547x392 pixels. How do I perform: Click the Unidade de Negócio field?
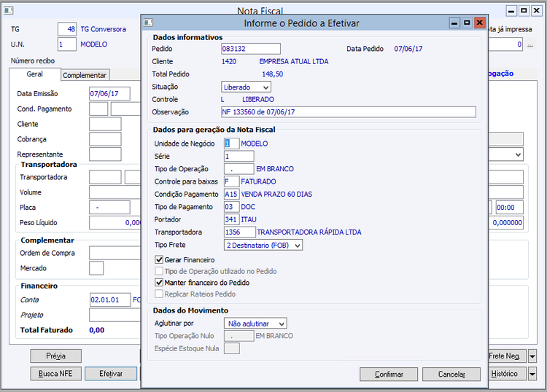232,144
